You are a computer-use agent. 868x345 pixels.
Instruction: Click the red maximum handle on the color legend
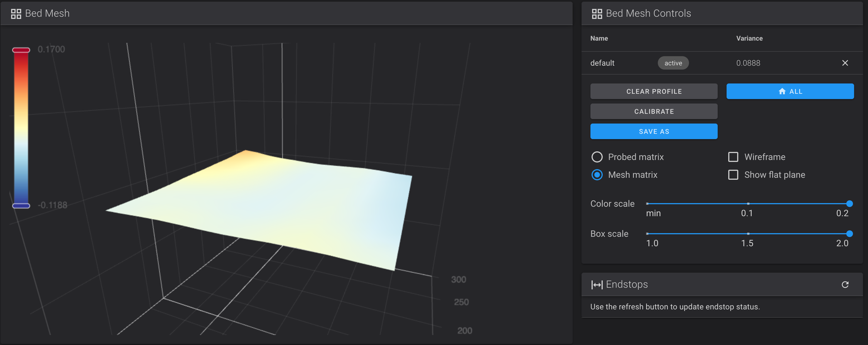(x=21, y=50)
